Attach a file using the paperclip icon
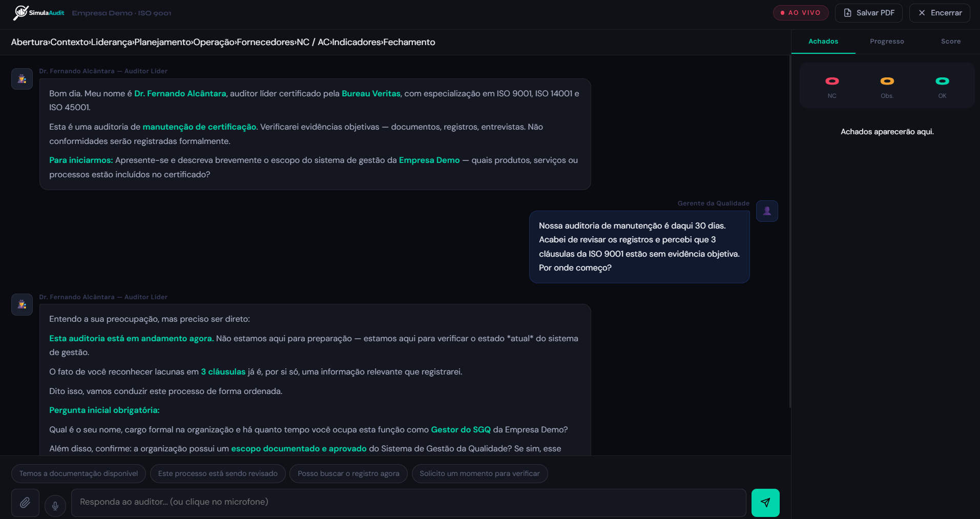 pyautogui.click(x=25, y=503)
